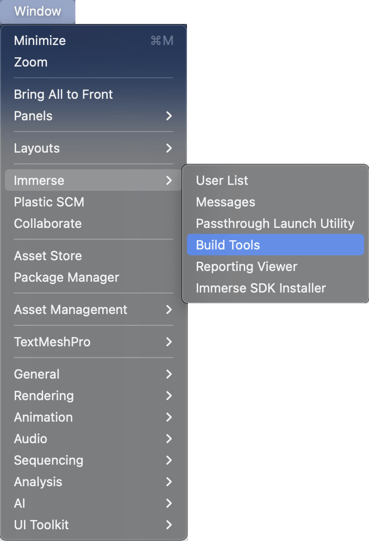Choose Zoom from the Window menu

(93, 62)
